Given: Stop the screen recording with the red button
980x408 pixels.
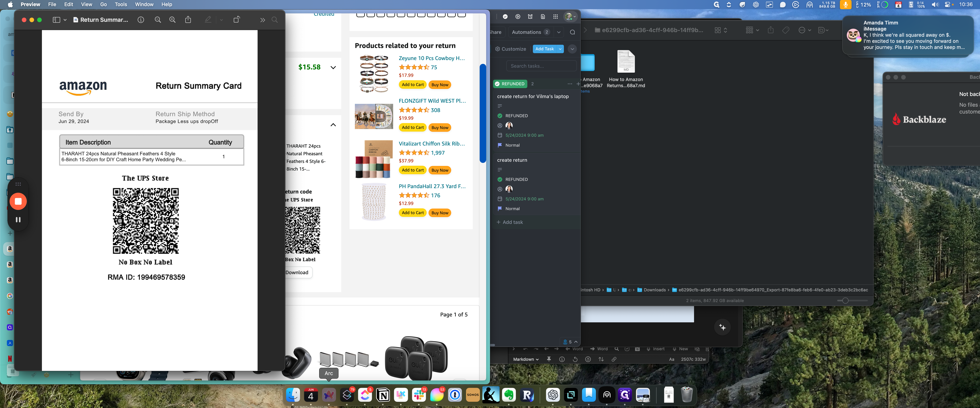Looking at the screenshot, I should pos(18,201).
